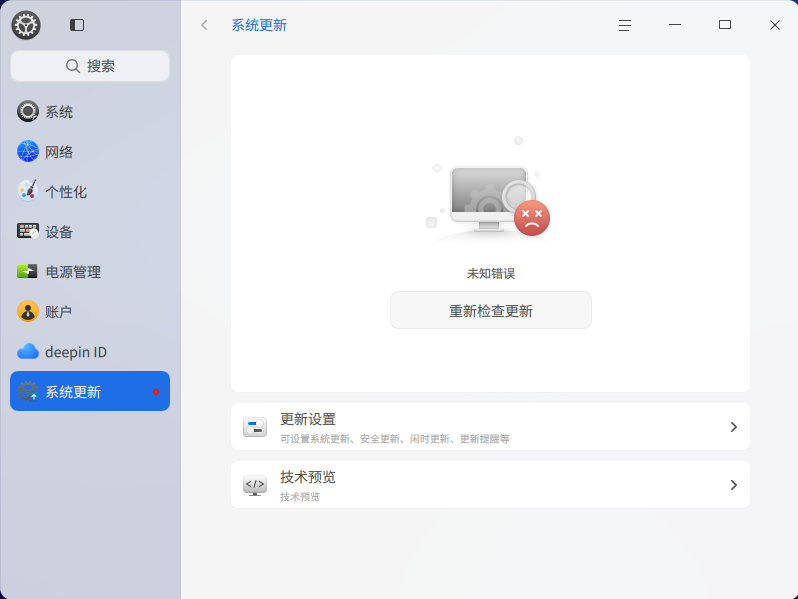Go back with the left arrow
The height and width of the screenshot is (599, 798).
tap(204, 25)
